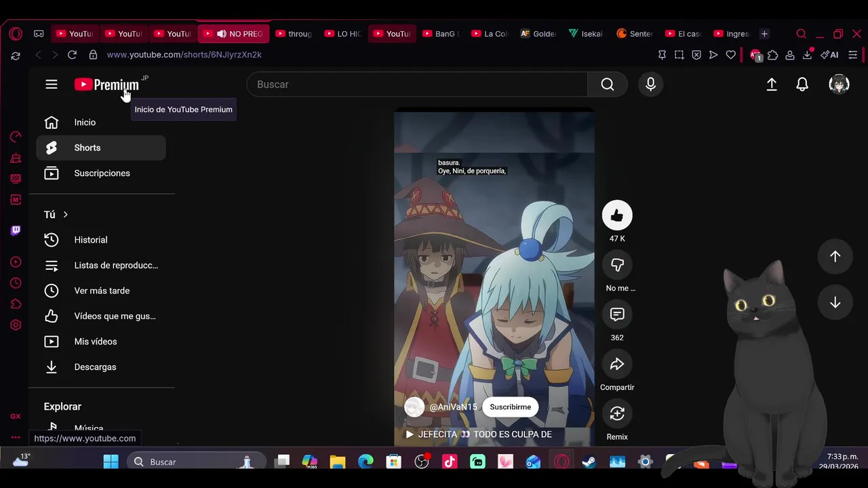Go to the next short with the down arrow

(x=835, y=303)
